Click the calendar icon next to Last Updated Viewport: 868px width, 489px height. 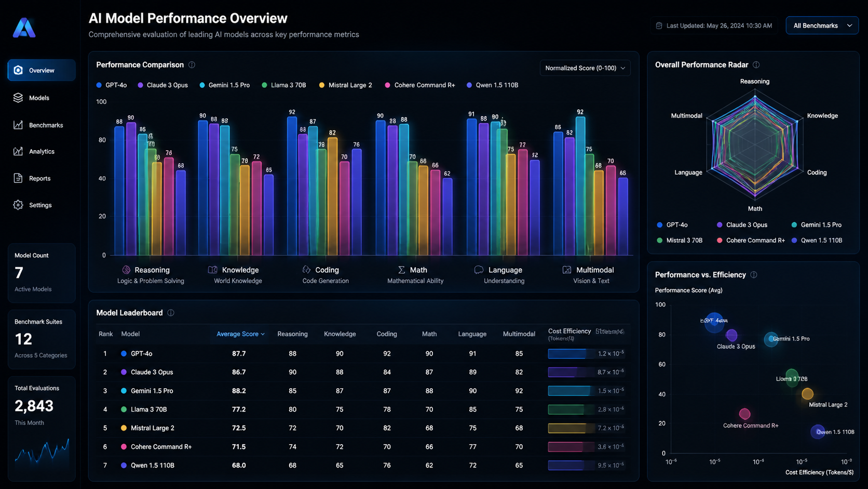click(659, 25)
